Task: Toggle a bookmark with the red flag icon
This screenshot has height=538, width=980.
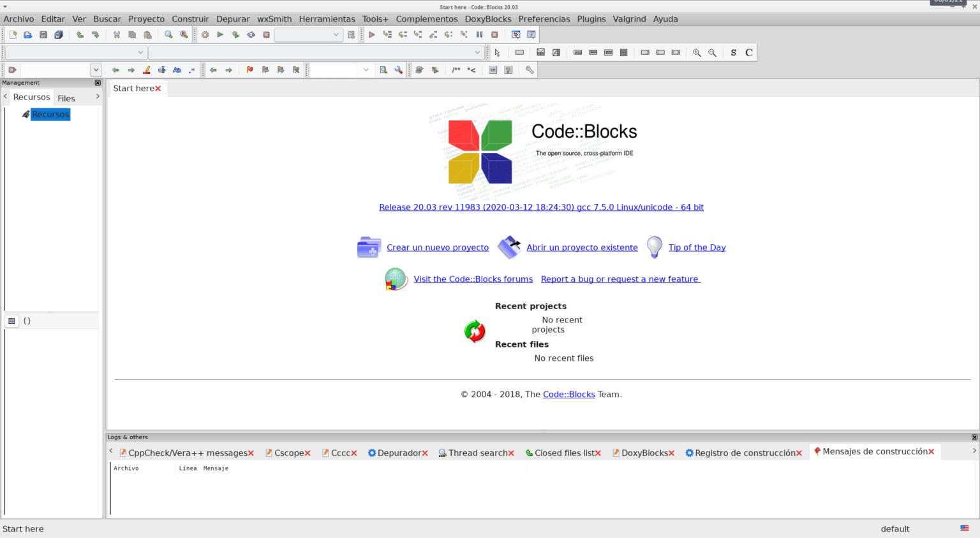Action: click(249, 70)
